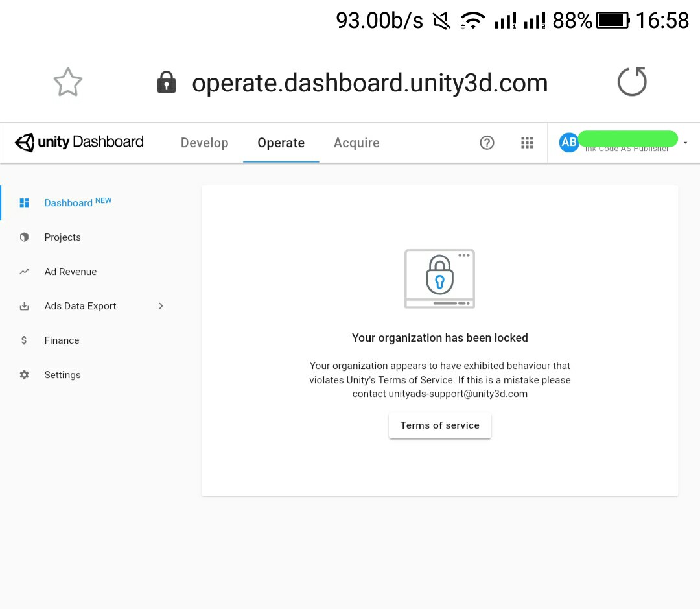The image size is (700, 609).
Task: Click the padlock security indicator
Action: coord(167,82)
